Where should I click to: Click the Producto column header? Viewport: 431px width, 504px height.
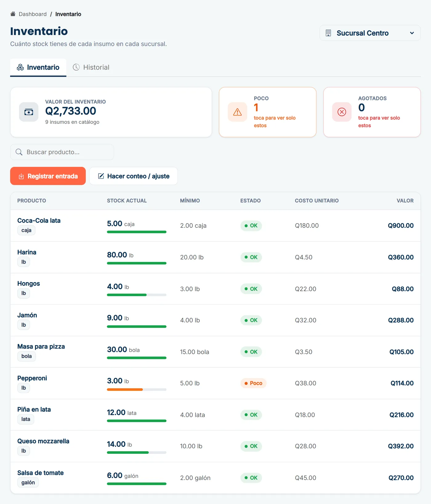click(x=32, y=201)
